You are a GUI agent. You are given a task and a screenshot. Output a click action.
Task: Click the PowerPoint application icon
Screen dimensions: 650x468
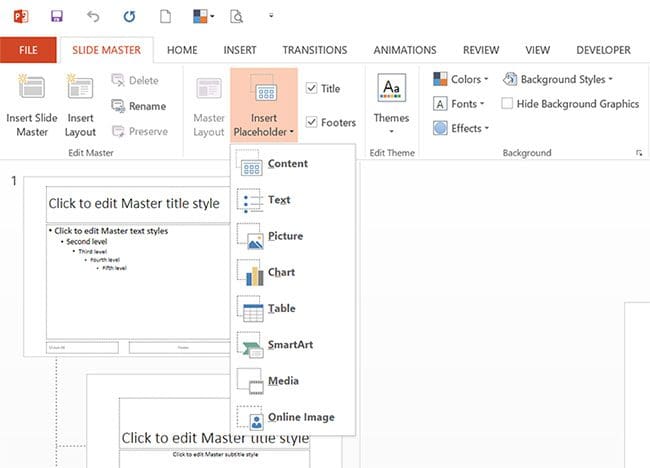pos(21,17)
